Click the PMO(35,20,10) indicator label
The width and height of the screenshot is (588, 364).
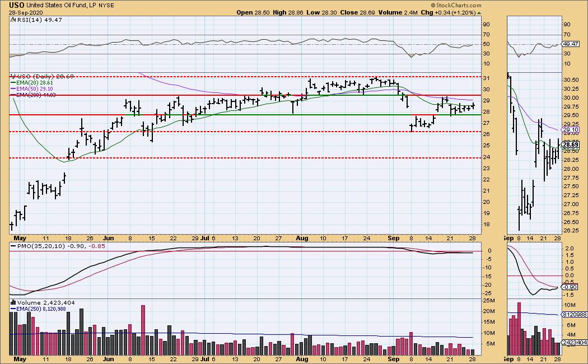[58, 246]
